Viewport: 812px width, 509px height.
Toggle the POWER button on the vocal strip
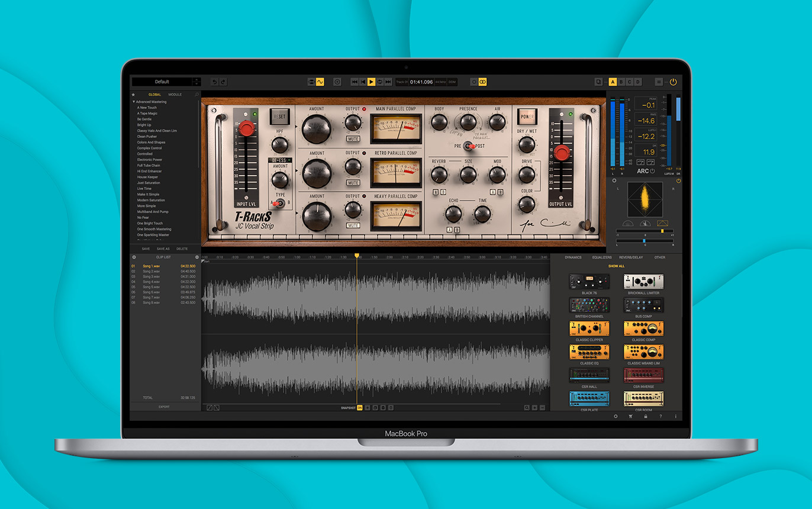(x=527, y=117)
